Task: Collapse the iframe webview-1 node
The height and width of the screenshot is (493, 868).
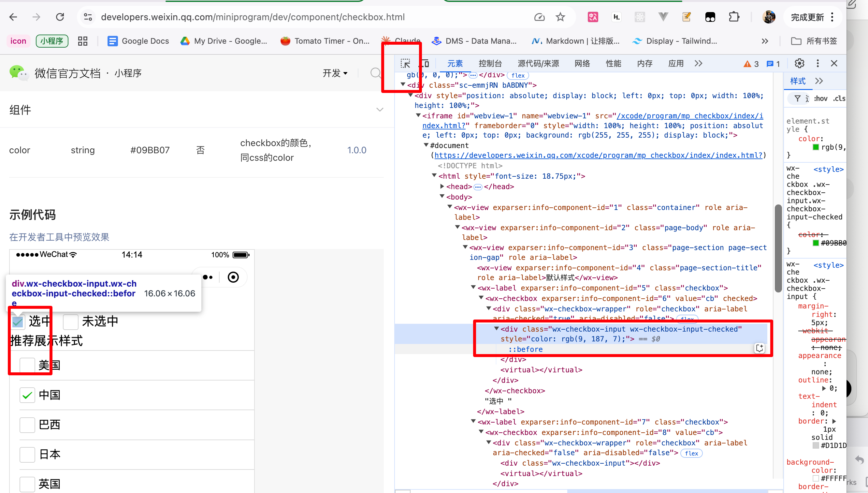Action: pos(418,115)
